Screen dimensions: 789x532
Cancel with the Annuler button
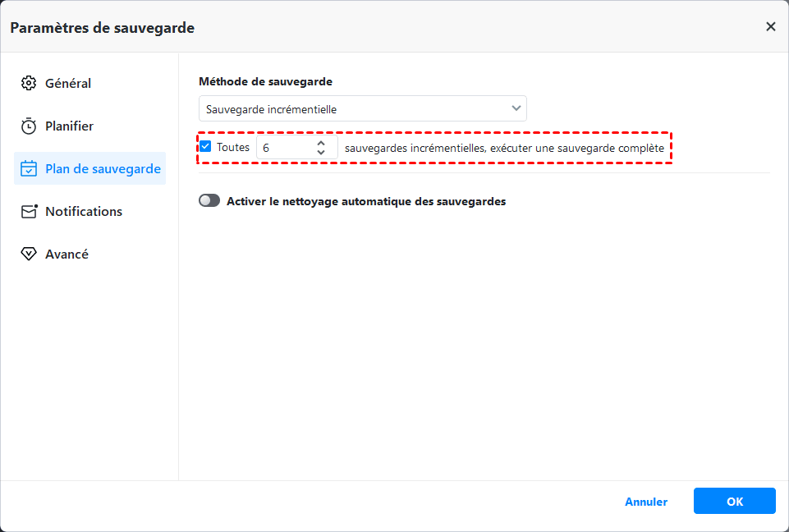[646, 502]
